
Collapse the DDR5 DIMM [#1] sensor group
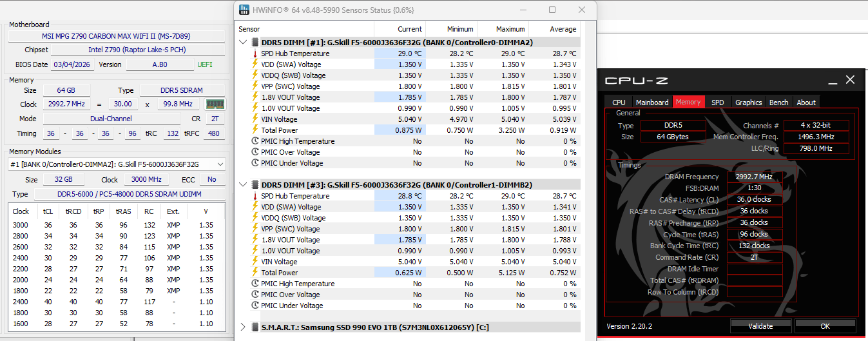click(x=243, y=43)
